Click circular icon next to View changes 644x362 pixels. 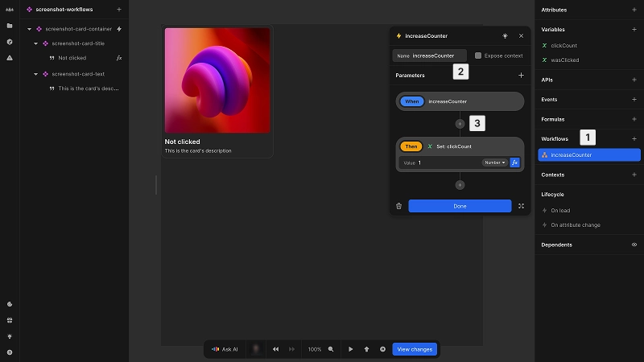(382, 349)
